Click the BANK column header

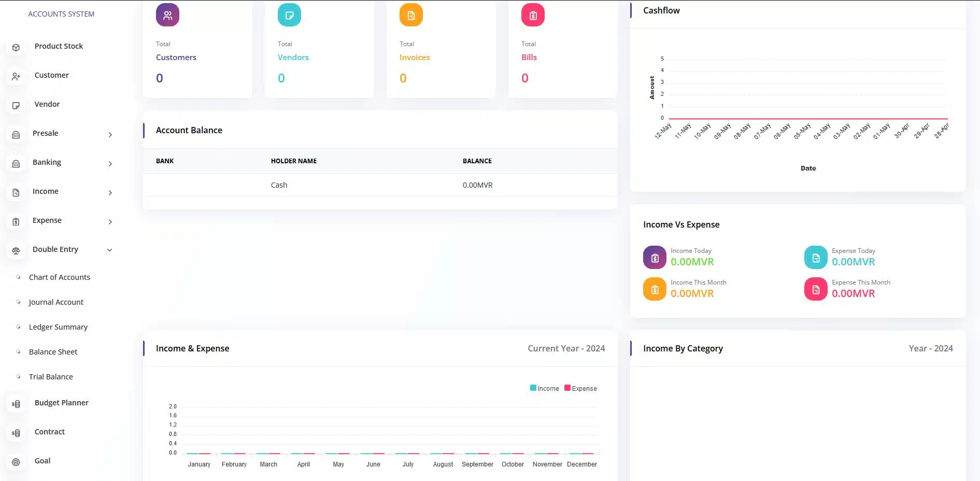165,161
